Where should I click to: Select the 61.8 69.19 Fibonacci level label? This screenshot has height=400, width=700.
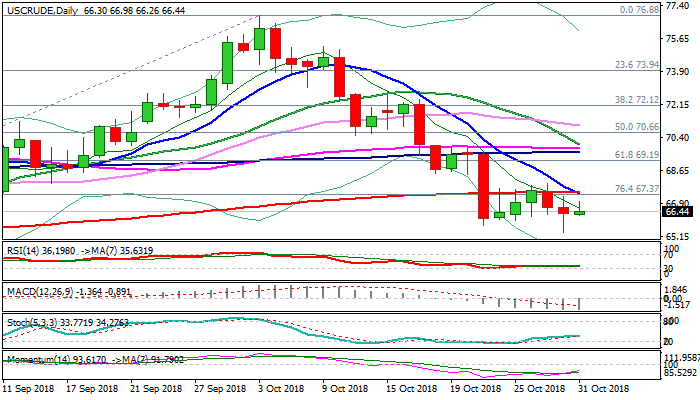(637, 155)
